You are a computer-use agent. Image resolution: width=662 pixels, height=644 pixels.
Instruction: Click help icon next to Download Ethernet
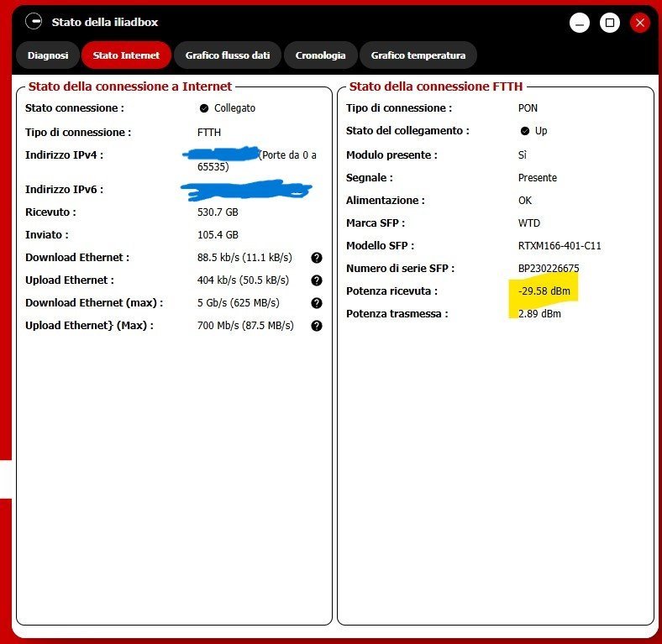(x=317, y=258)
